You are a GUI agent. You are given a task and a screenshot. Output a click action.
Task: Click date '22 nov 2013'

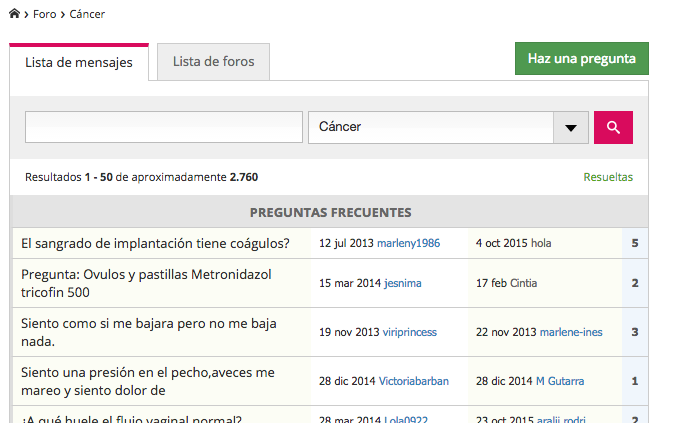pos(506,332)
